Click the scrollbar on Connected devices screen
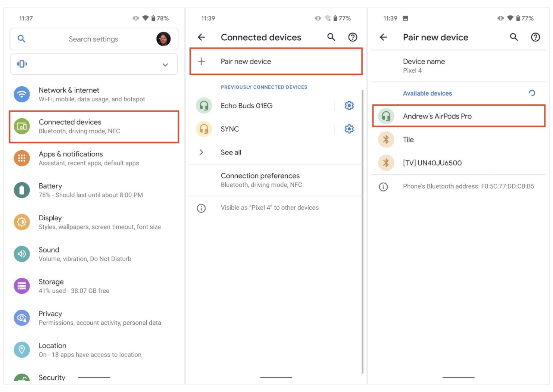Image resolution: width=553 pixels, height=392 pixels. tap(362, 231)
